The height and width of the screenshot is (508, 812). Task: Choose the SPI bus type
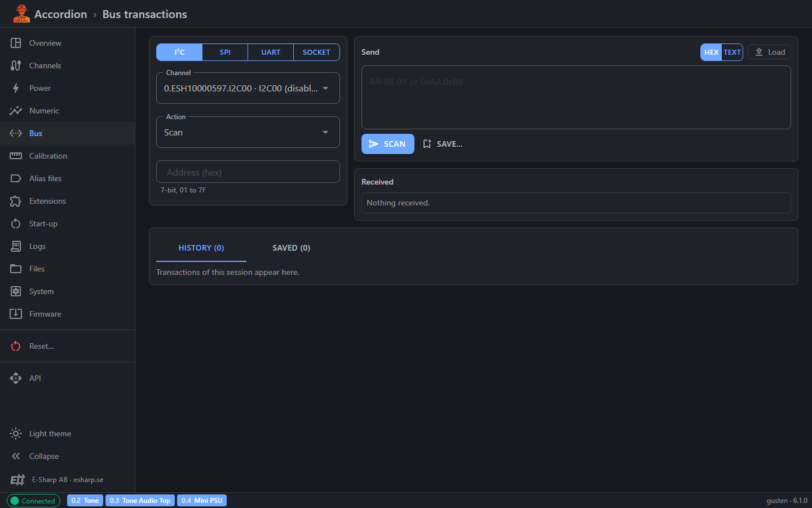[225, 52]
